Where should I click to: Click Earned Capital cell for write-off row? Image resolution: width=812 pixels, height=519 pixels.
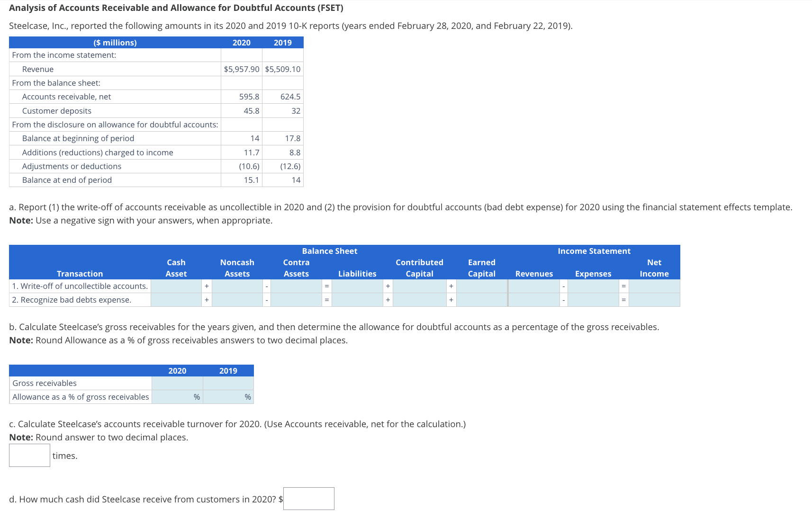[481, 286]
